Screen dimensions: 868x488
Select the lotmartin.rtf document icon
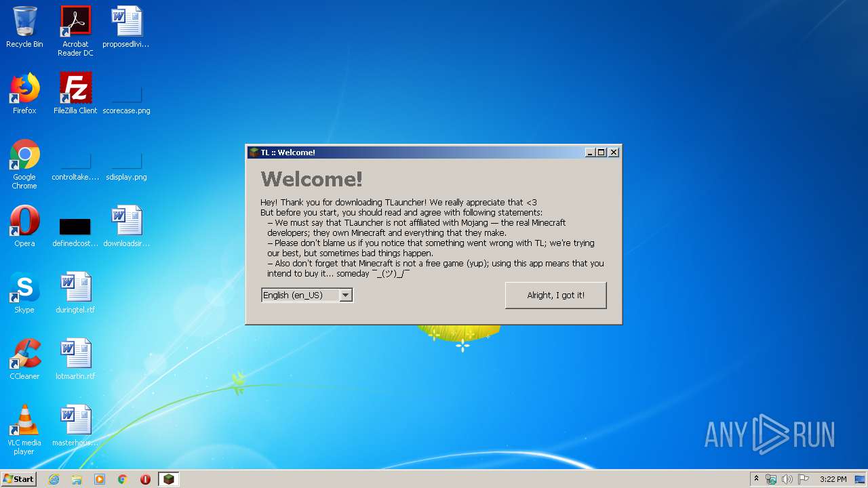coord(75,359)
